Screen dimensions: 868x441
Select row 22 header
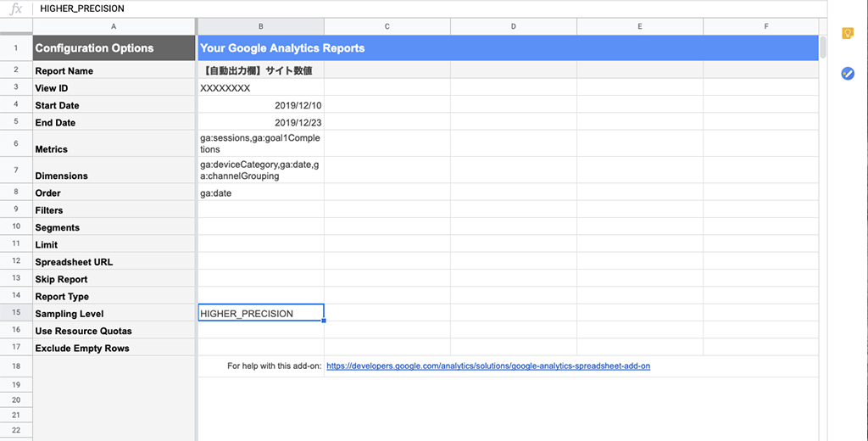[x=16, y=430]
